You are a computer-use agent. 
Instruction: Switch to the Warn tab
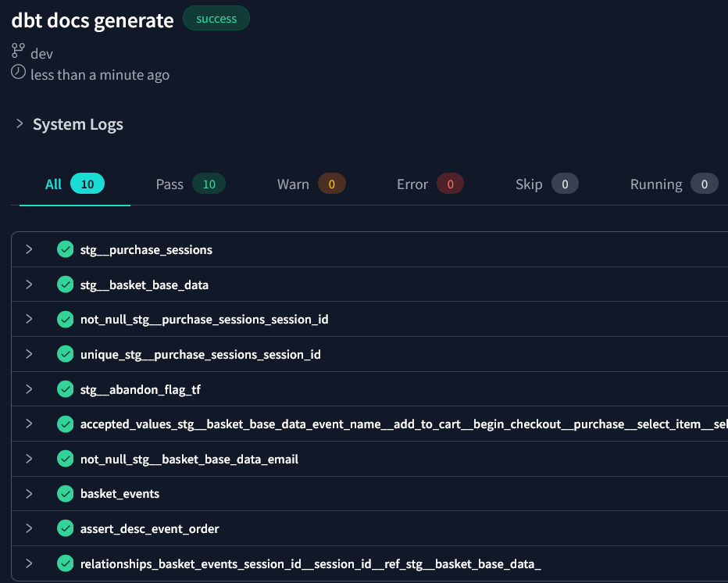311,184
